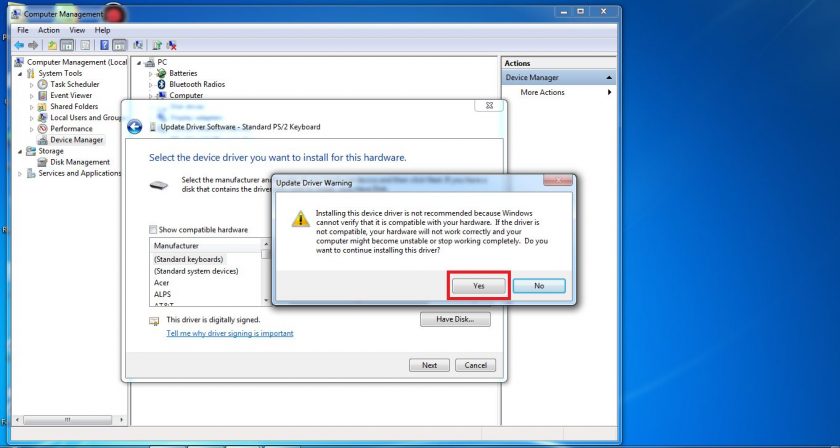840x448 pixels.
Task: Click the toolbar green Back arrow
Action: (x=18, y=45)
